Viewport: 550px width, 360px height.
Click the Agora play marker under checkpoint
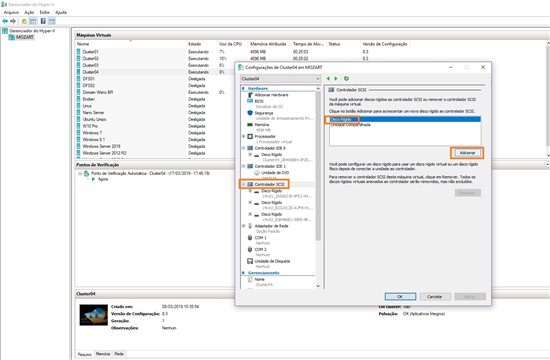pos(94,179)
